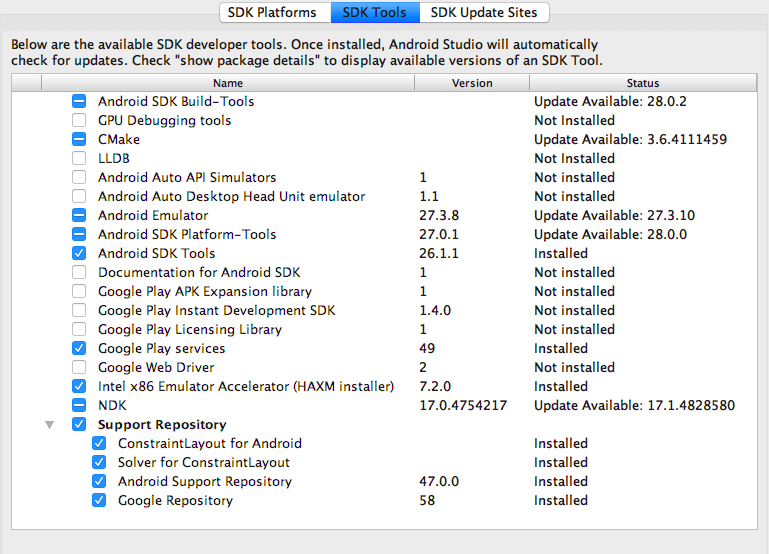Select the 'GPU Debugging tools' row name
Image resolution: width=769 pixels, height=554 pixels.
(x=164, y=121)
